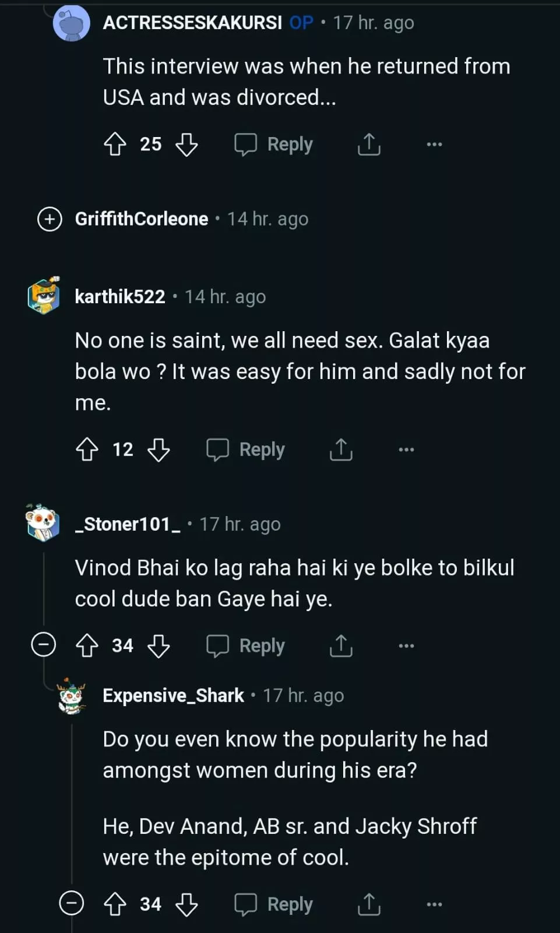The height and width of the screenshot is (933, 560).
Task: Share karthik522's comment
Action: (341, 450)
